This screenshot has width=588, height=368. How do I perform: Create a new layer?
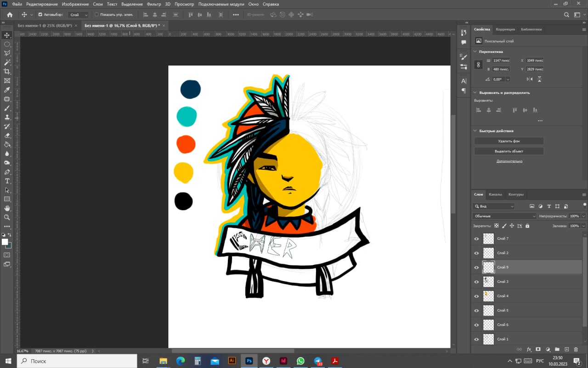pyautogui.click(x=567, y=350)
